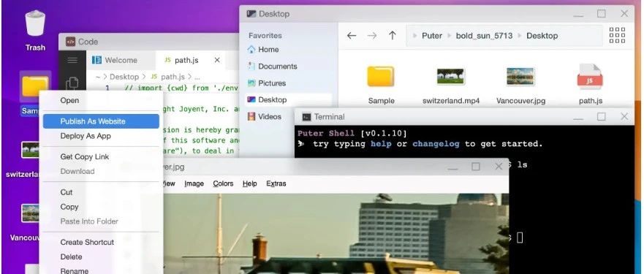Toggle grid layout view in file explorer
The image size is (644, 274).
tap(617, 35)
